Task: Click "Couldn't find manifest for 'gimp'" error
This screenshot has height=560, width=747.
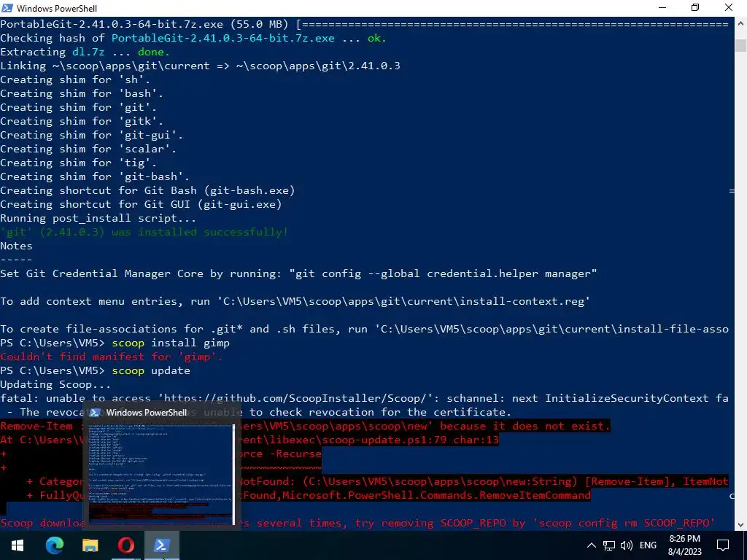Action: 111,357
